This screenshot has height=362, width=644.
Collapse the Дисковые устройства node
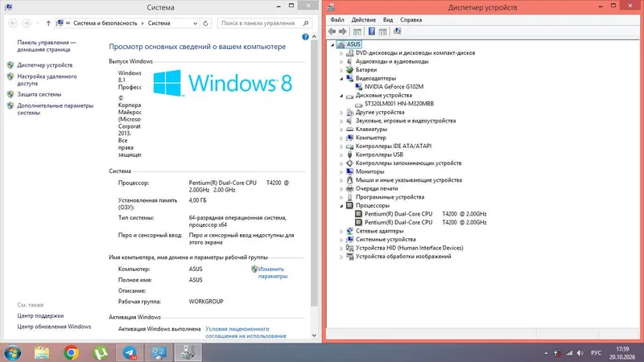pyautogui.click(x=341, y=96)
